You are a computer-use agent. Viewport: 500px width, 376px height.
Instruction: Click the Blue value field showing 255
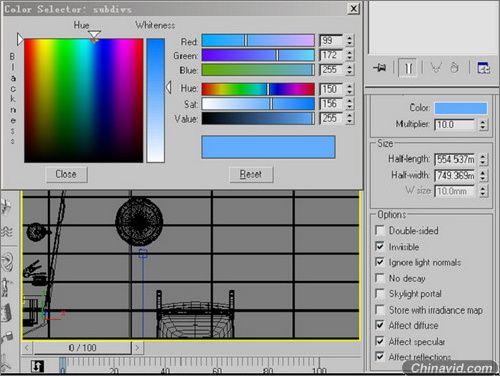[x=331, y=70]
